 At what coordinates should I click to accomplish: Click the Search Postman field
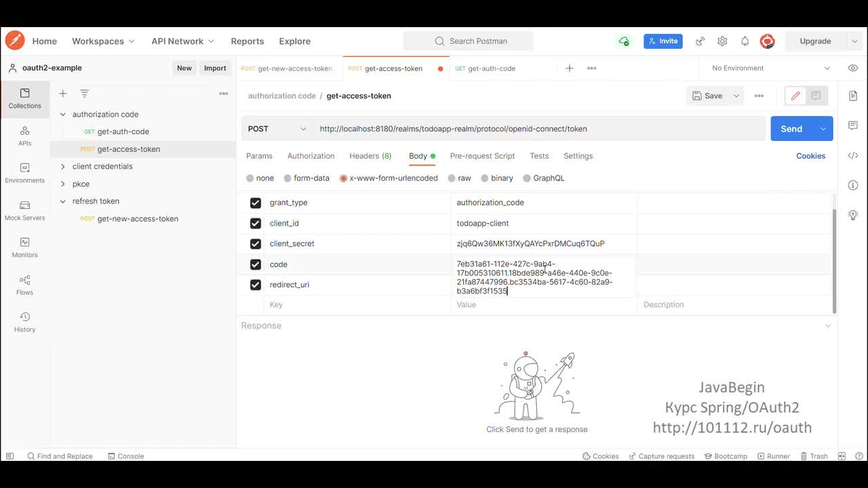point(468,41)
